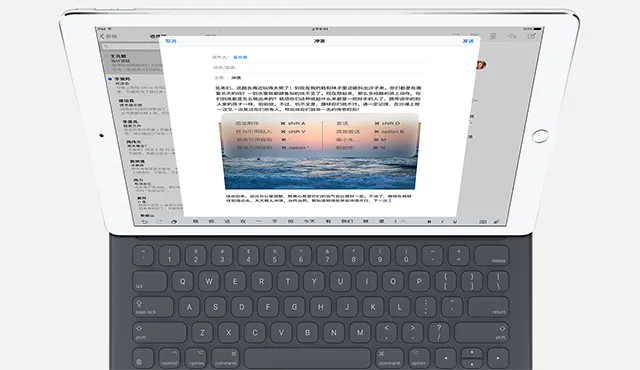Send the email with 发送
Image resolution: width=640 pixels, height=370 pixels.
[468, 41]
